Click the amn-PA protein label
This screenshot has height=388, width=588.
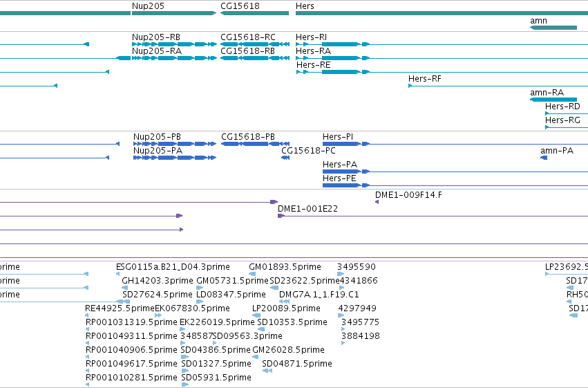pos(557,151)
